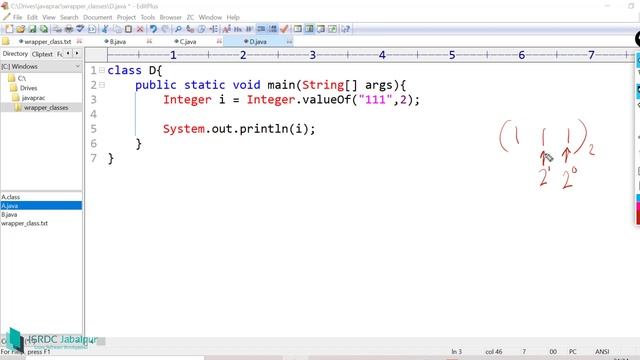Open Find in Files toolbar icon
This screenshot has width=640, height=360.
tap(201, 29)
